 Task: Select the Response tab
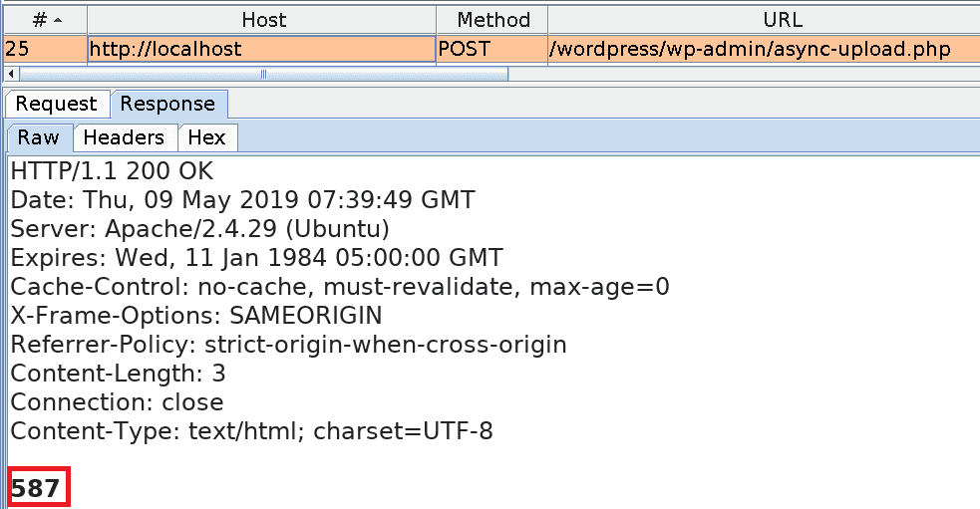[167, 104]
